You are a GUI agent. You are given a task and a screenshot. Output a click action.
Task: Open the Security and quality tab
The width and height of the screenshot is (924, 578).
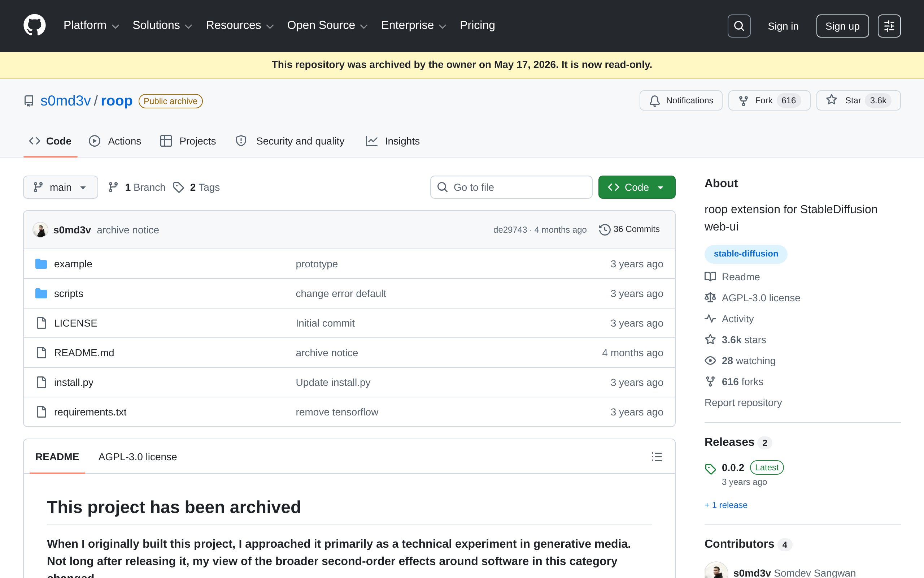pyautogui.click(x=290, y=141)
